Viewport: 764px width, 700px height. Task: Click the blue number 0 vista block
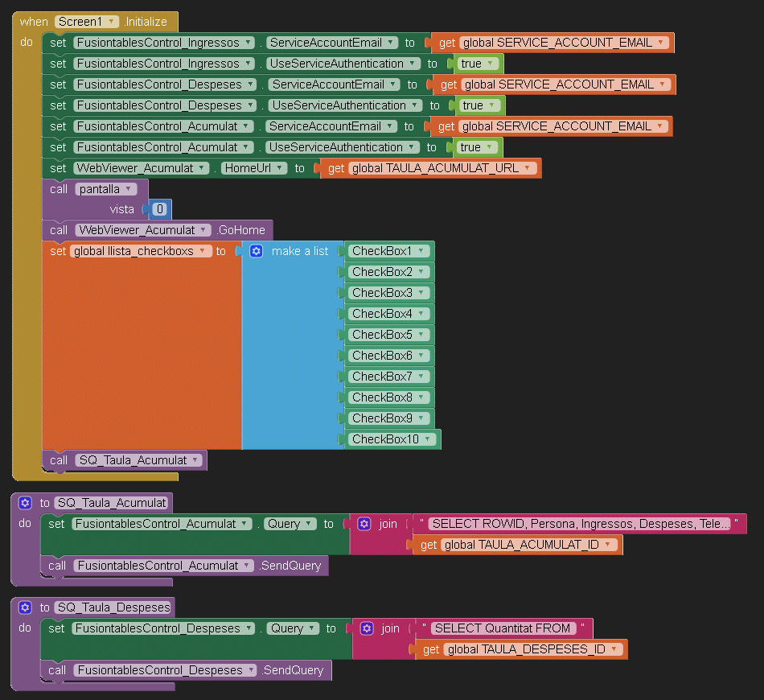pos(160,209)
